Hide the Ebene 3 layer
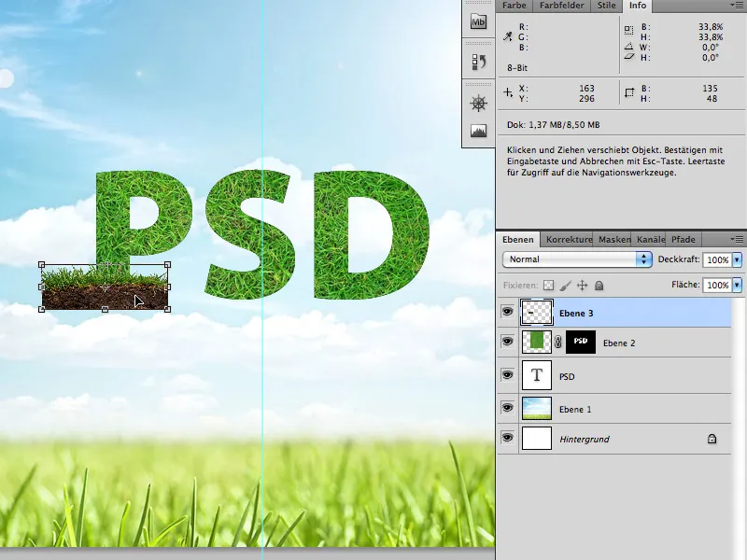 click(x=508, y=312)
